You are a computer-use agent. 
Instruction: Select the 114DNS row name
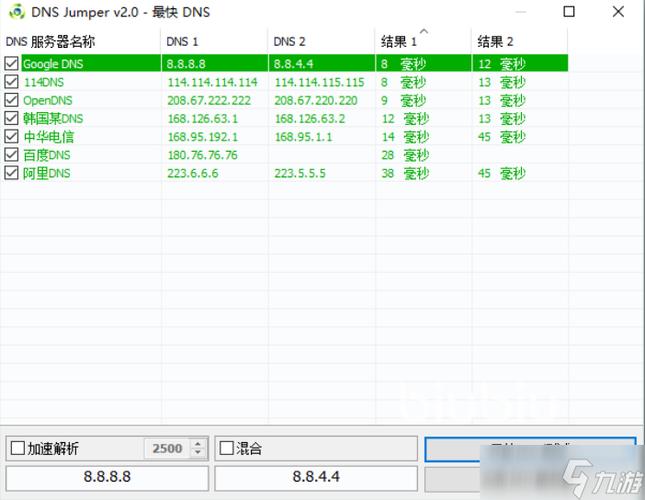[44, 82]
